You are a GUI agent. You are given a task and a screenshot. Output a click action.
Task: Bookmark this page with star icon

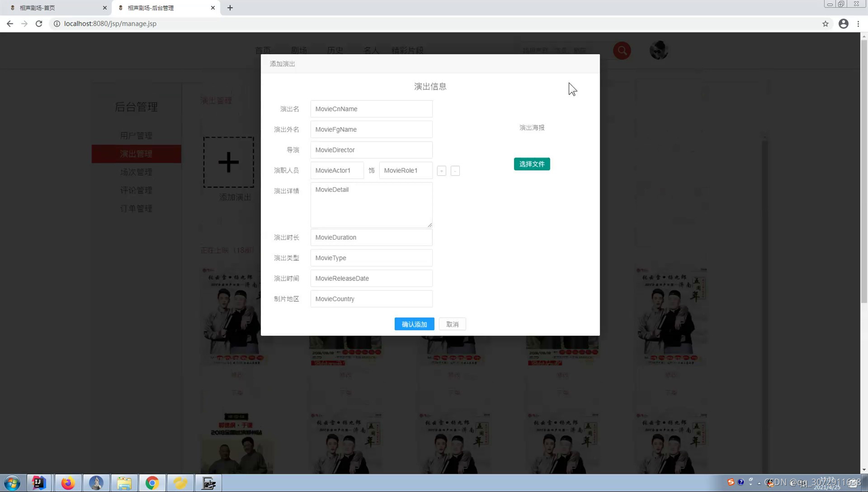[x=826, y=24]
